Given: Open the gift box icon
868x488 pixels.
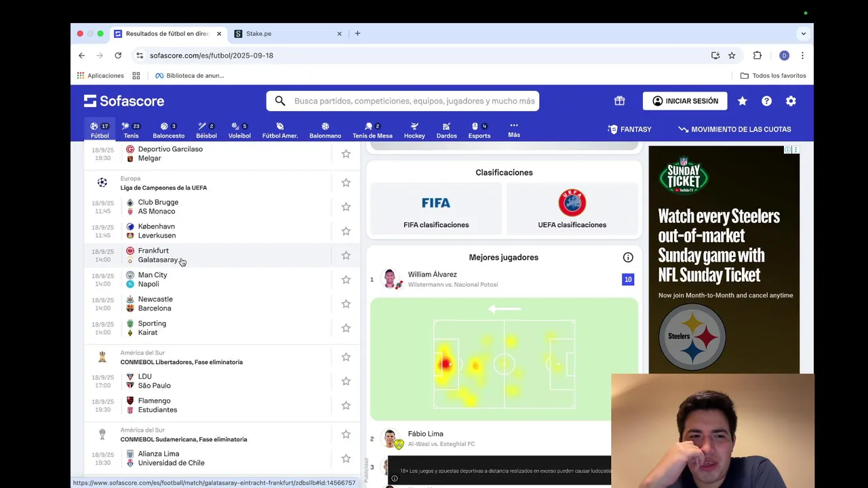Looking at the screenshot, I should 619,101.
